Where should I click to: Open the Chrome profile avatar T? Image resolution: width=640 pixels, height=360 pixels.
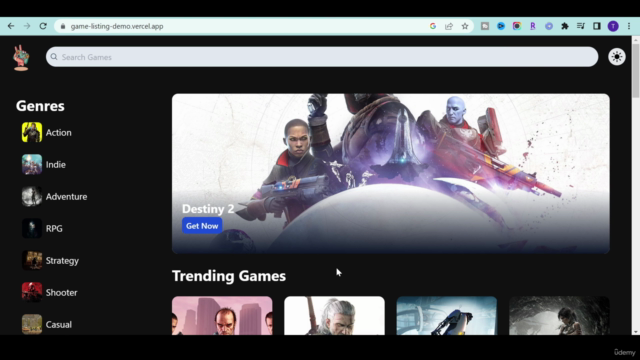pyautogui.click(x=613, y=26)
